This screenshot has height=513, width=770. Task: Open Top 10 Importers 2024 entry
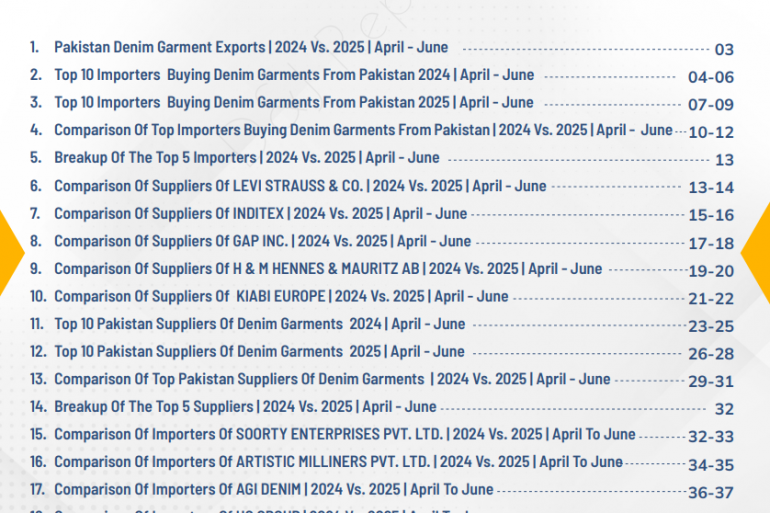pos(293,75)
